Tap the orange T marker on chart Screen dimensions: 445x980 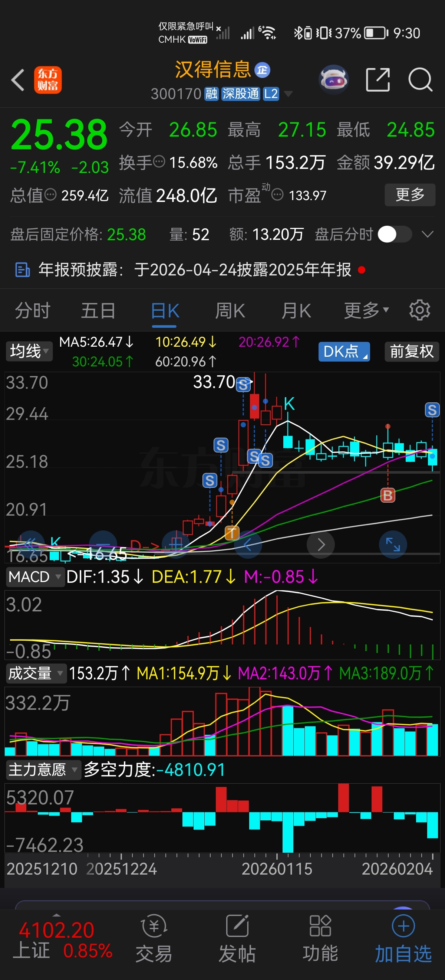(232, 533)
